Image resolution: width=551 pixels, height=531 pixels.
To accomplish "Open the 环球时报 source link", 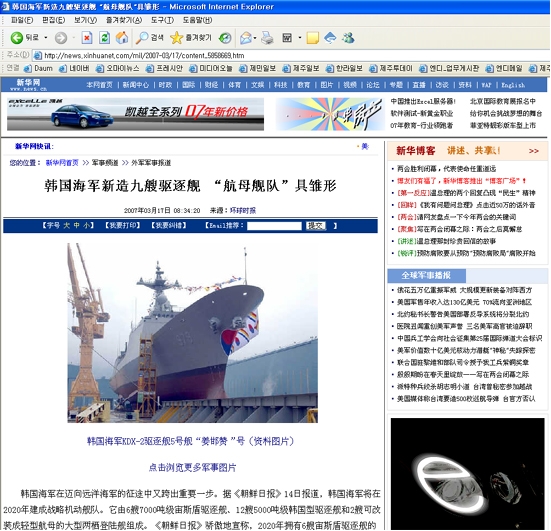I will click(243, 211).
